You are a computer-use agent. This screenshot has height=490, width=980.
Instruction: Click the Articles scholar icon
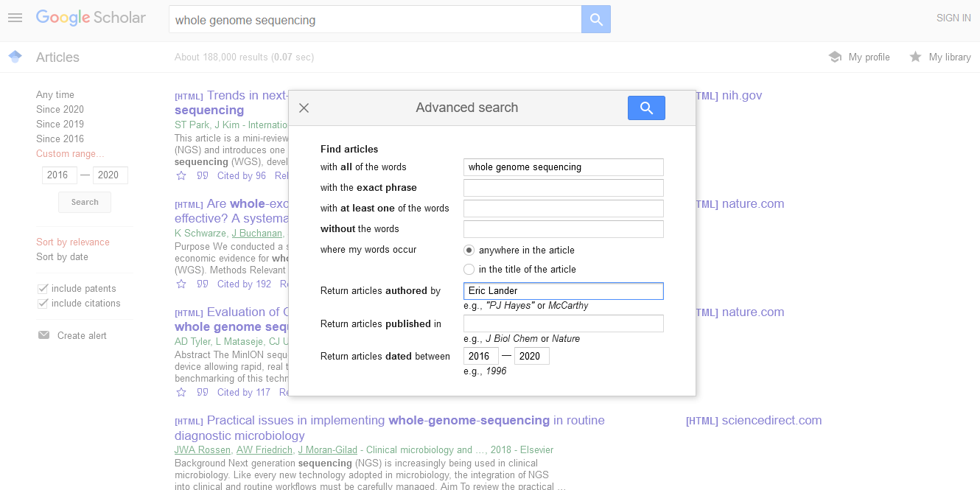click(15, 57)
